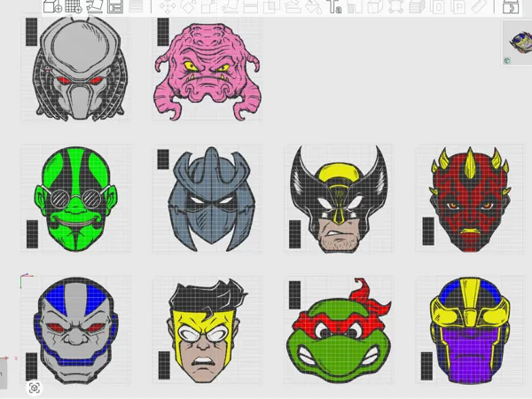Select the black prime tower beside Darth Maul
Viewport: 532px width, 399px height.
click(x=428, y=231)
